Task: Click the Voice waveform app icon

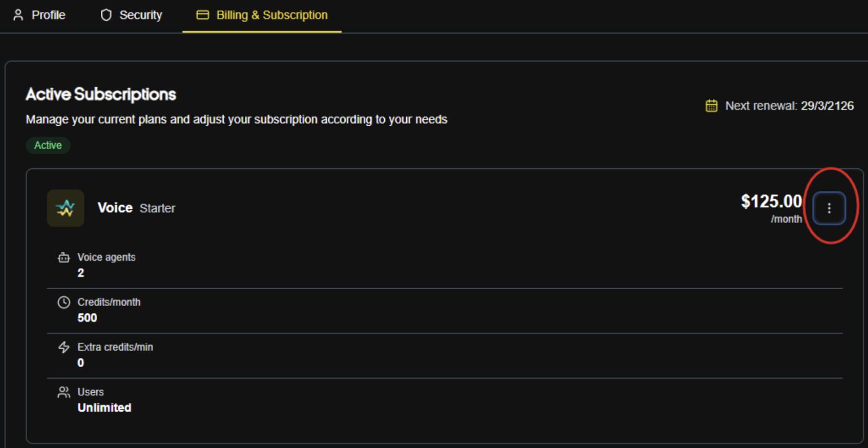Action: coord(65,208)
